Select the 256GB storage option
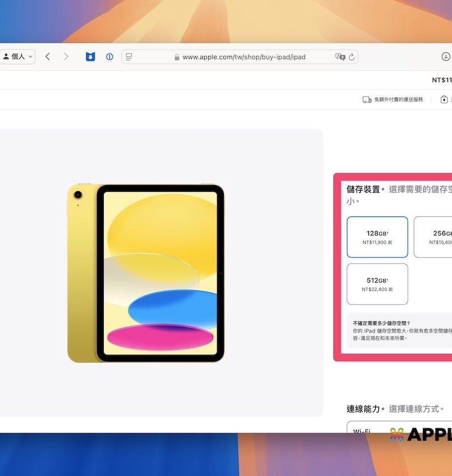The height and width of the screenshot is (476, 452). (434, 237)
